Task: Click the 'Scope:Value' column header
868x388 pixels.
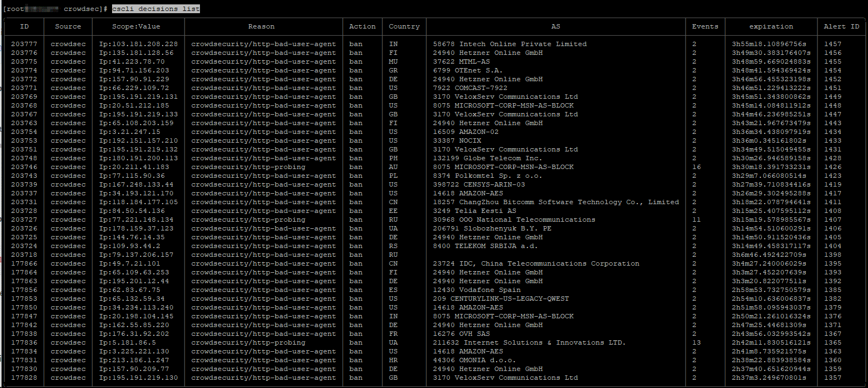Action: pyautogui.click(x=136, y=26)
